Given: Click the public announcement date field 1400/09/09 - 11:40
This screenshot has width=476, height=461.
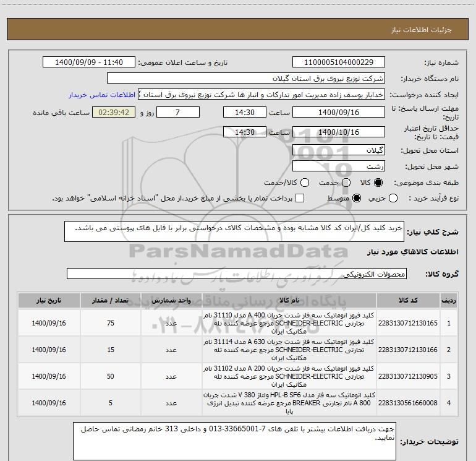Looking at the screenshot, I should (x=89, y=62).
